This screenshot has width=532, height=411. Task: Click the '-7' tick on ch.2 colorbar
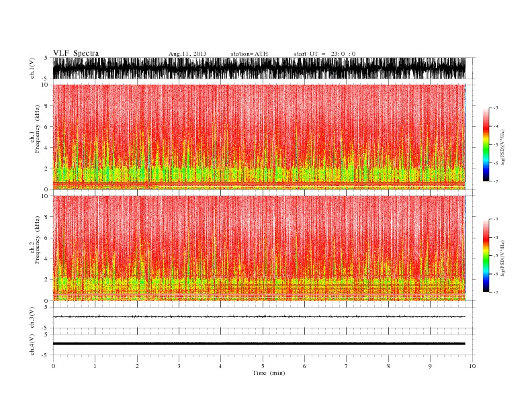pyautogui.click(x=495, y=292)
